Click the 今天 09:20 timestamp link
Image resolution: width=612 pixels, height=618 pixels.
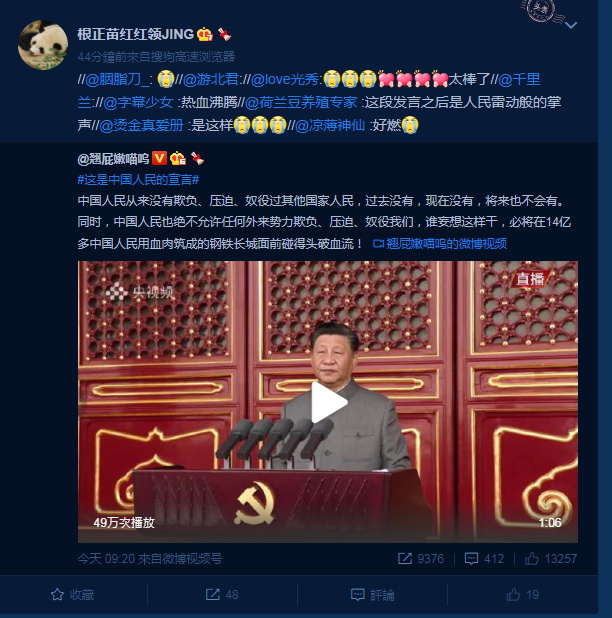[x=106, y=558]
